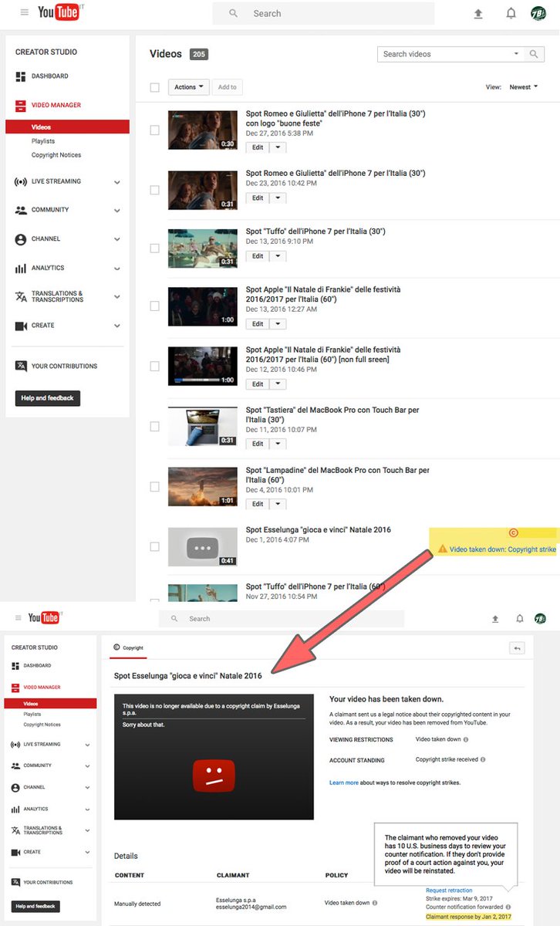Viewport: 560px width, 926px height.
Task: Open notifications bell on upper Videos page
Action: [x=511, y=13]
